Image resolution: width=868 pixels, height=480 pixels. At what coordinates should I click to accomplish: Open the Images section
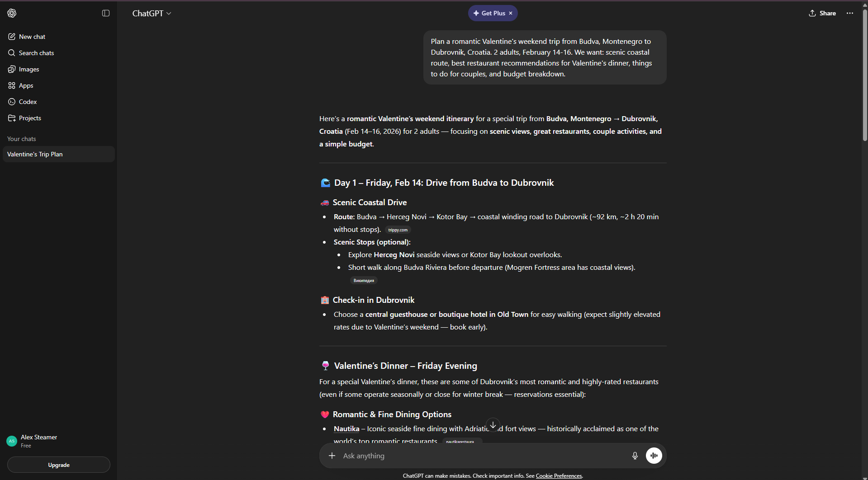pos(29,69)
